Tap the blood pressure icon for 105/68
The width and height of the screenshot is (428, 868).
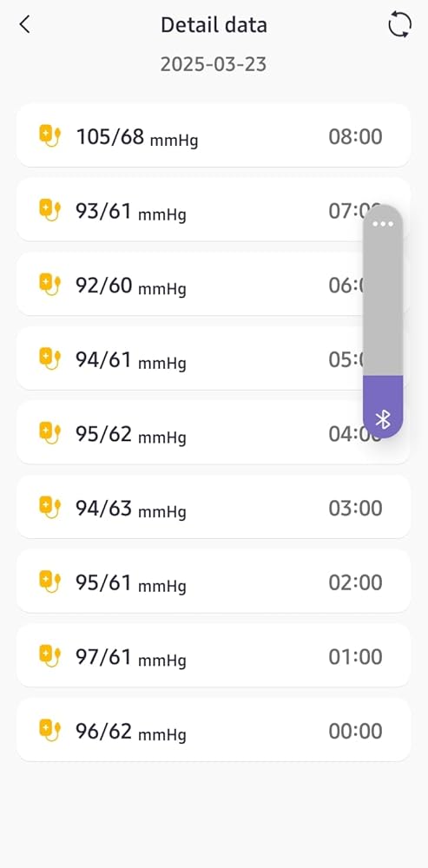coord(49,135)
